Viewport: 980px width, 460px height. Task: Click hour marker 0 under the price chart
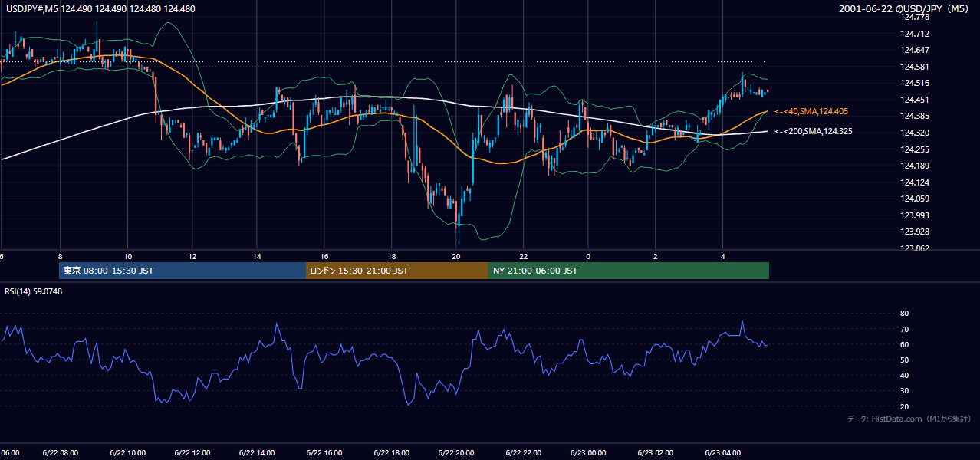point(588,256)
